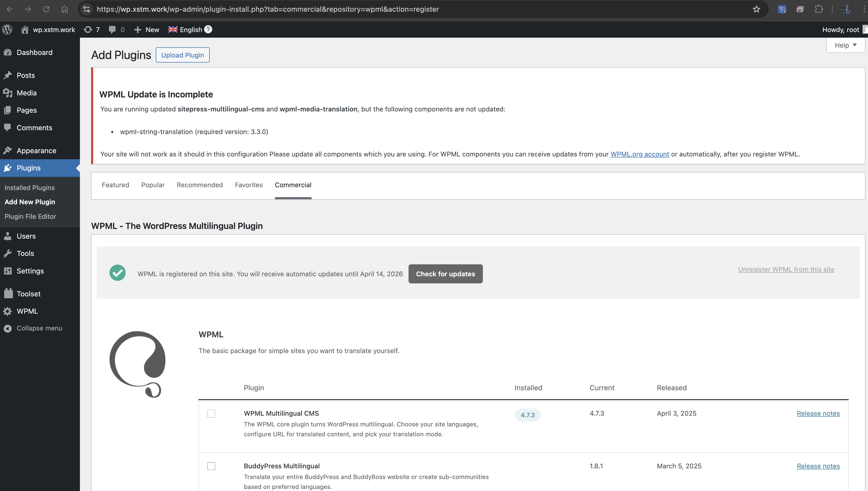Click the browser back arrow
The height and width of the screenshot is (491, 868).
click(x=10, y=9)
